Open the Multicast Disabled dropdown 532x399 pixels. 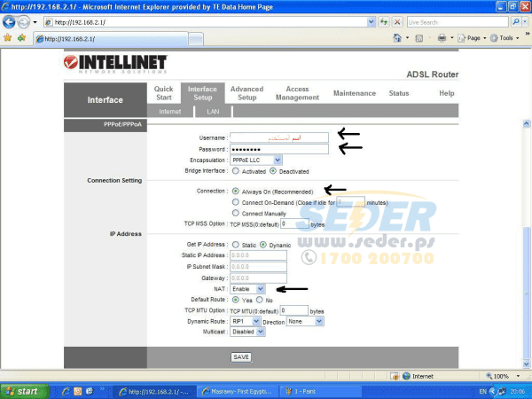click(247, 332)
